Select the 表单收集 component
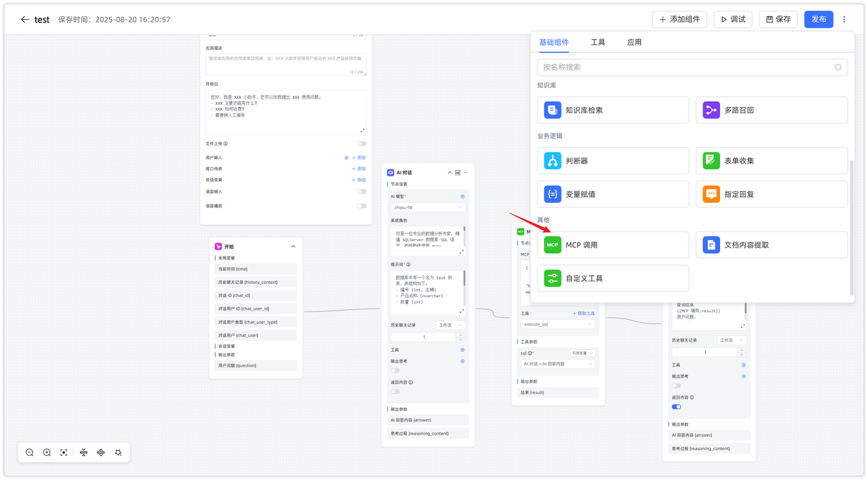868x480 pixels. click(x=771, y=161)
